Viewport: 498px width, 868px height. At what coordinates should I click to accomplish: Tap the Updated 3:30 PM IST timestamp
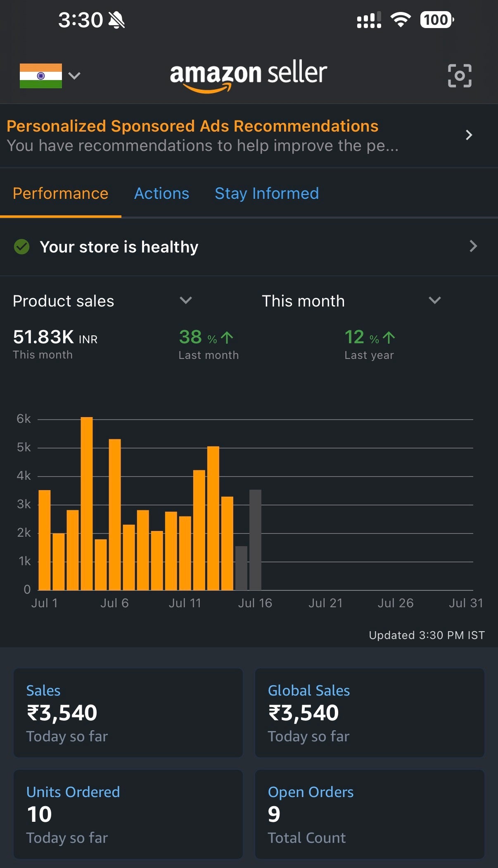point(427,635)
